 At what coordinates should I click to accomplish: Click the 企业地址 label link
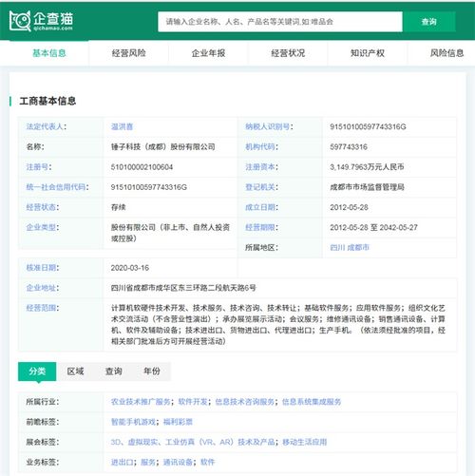pyautogui.click(x=41, y=288)
